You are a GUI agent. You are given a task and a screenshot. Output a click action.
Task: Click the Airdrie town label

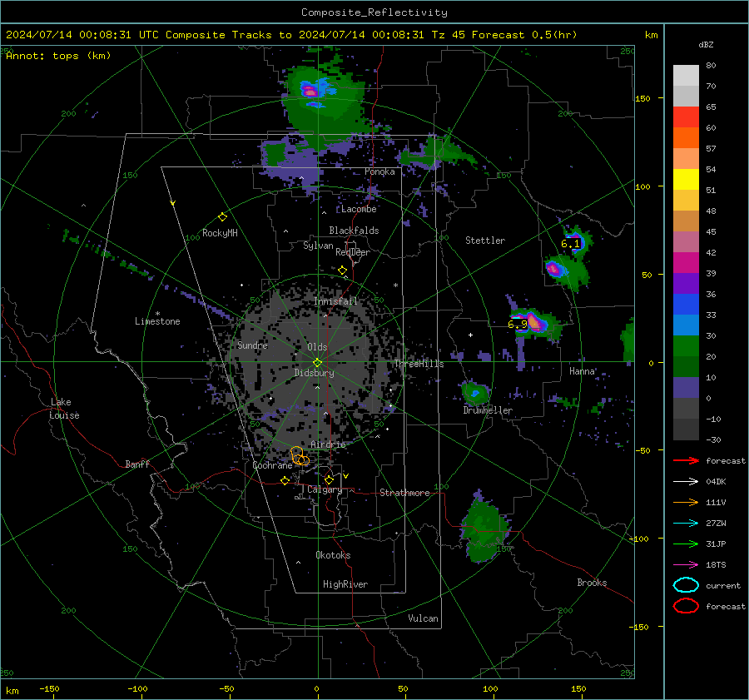point(328,444)
